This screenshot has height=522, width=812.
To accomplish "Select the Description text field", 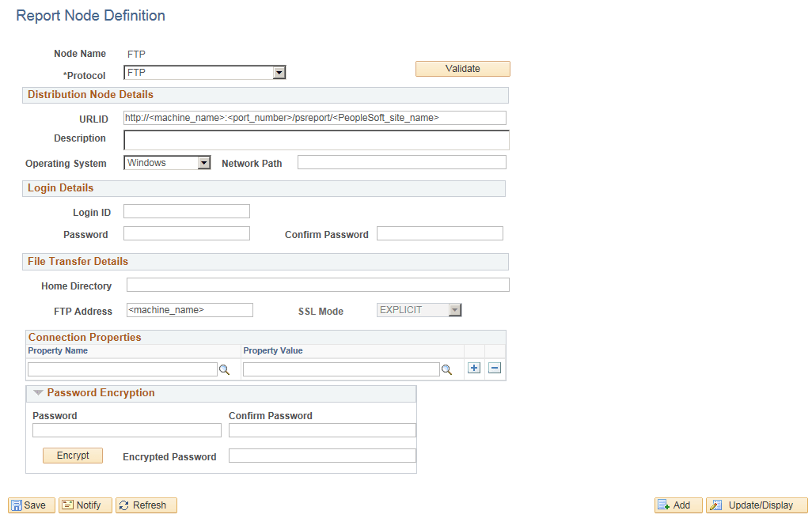I will 315,139.
